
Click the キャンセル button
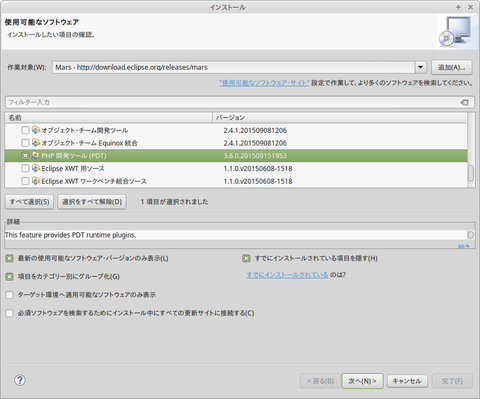pyautogui.click(x=407, y=381)
